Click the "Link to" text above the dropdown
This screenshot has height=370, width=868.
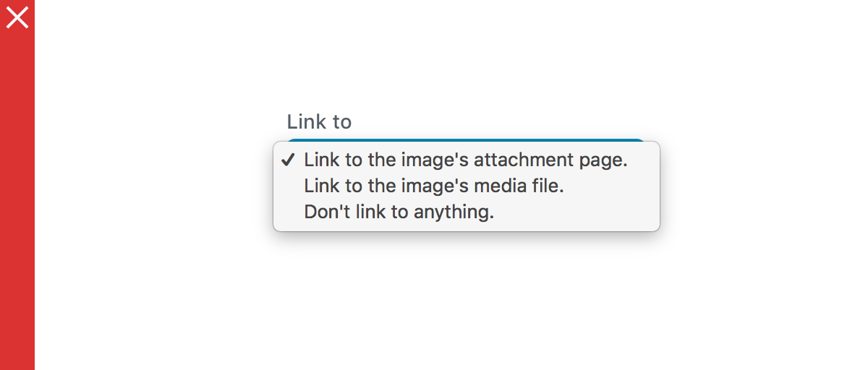(319, 121)
